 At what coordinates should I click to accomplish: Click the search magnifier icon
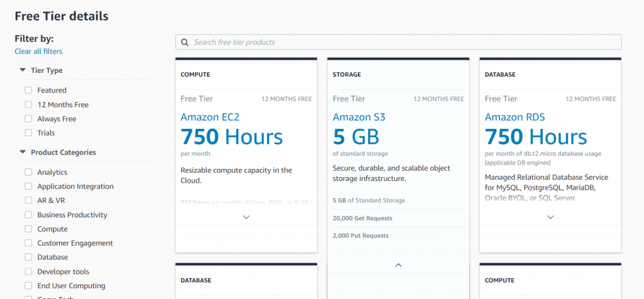tap(185, 42)
